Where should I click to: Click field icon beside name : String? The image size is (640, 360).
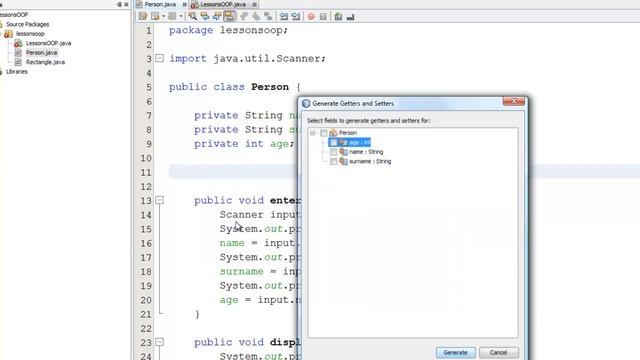pyautogui.click(x=343, y=152)
